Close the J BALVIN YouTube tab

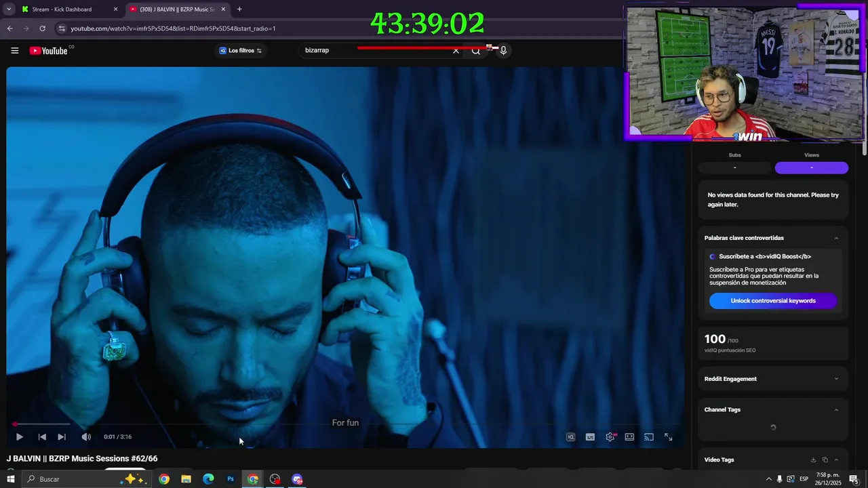coord(223,9)
